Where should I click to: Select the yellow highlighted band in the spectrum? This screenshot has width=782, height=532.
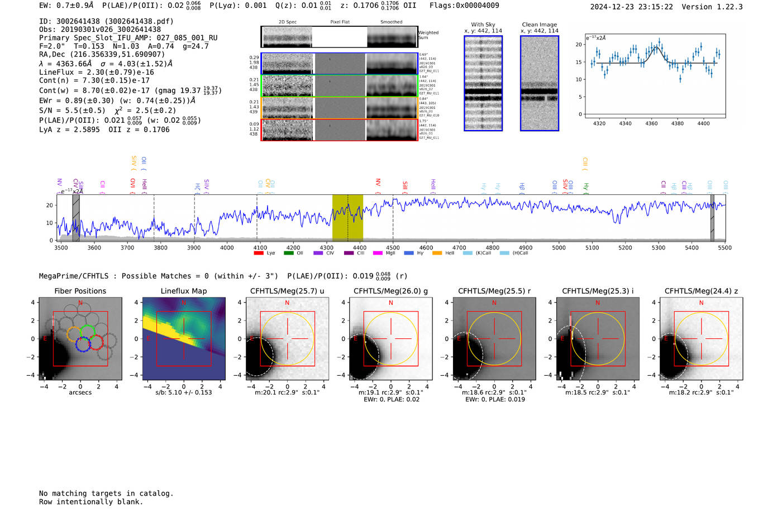[347, 218]
